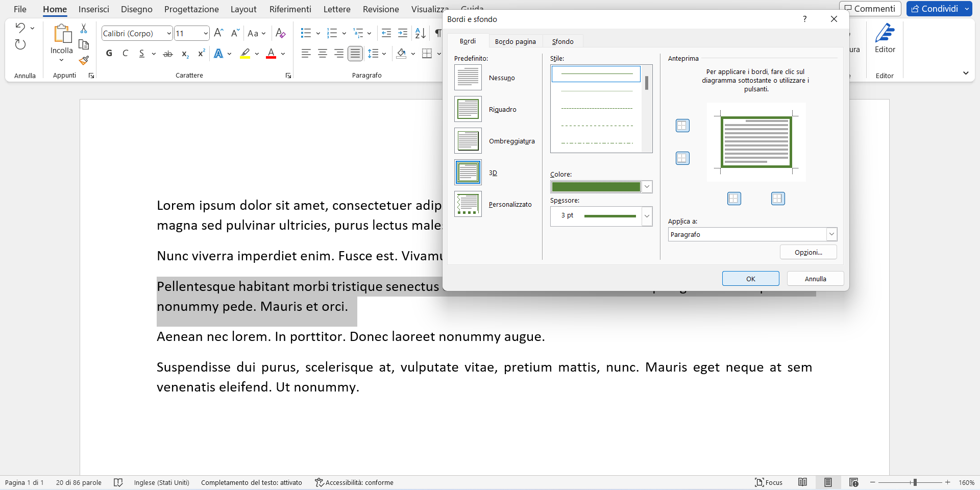Click the Sort A-Z icon
Image resolution: width=980 pixels, height=490 pixels.
(420, 33)
